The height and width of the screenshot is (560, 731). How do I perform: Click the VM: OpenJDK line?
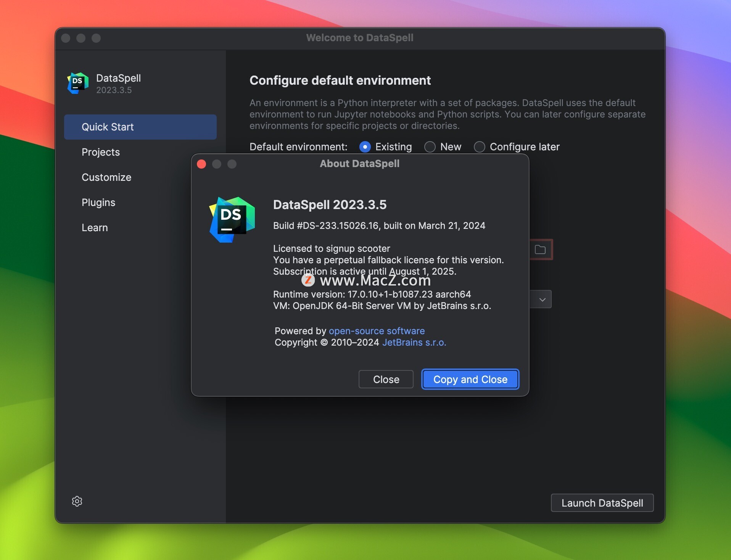click(x=382, y=306)
